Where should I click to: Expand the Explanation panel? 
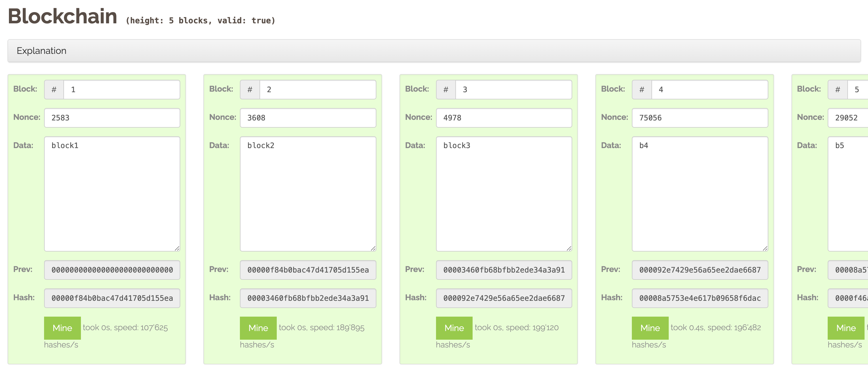coord(41,51)
